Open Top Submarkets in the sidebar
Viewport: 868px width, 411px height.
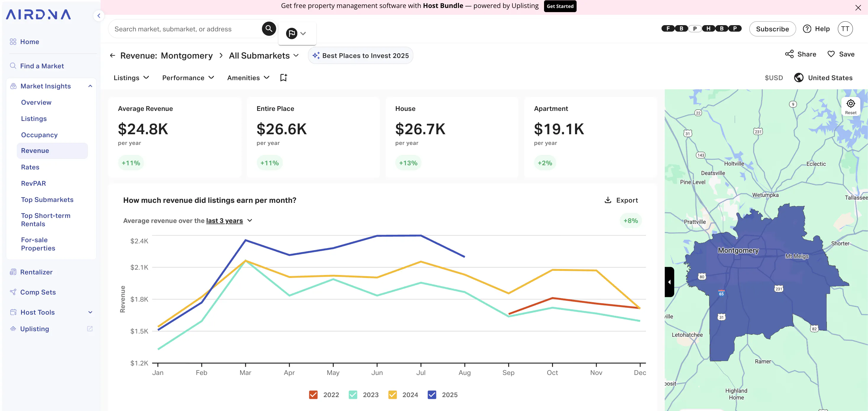[x=47, y=199]
